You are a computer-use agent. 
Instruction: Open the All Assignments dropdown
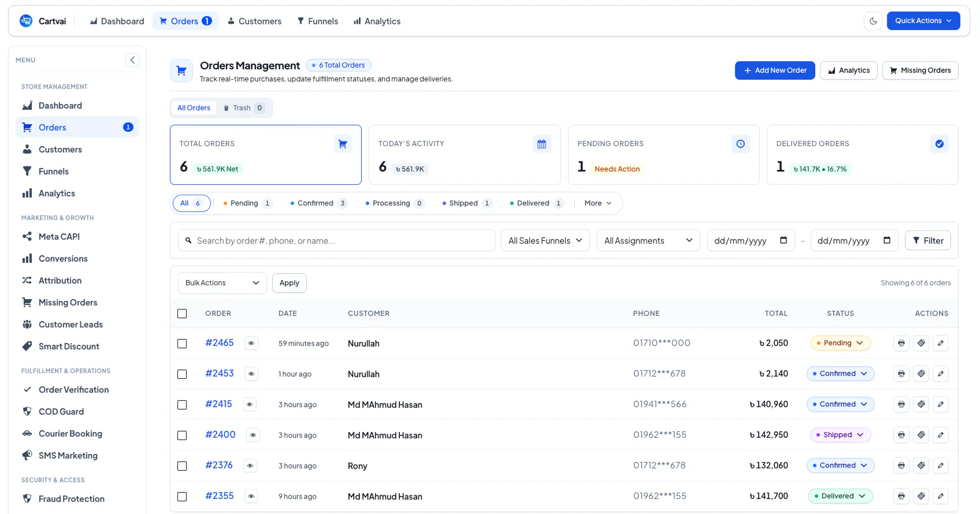point(648,240)
